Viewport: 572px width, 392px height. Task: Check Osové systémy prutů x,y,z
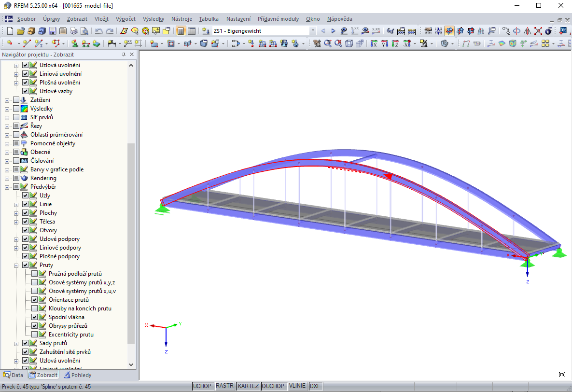click(34, 282)
